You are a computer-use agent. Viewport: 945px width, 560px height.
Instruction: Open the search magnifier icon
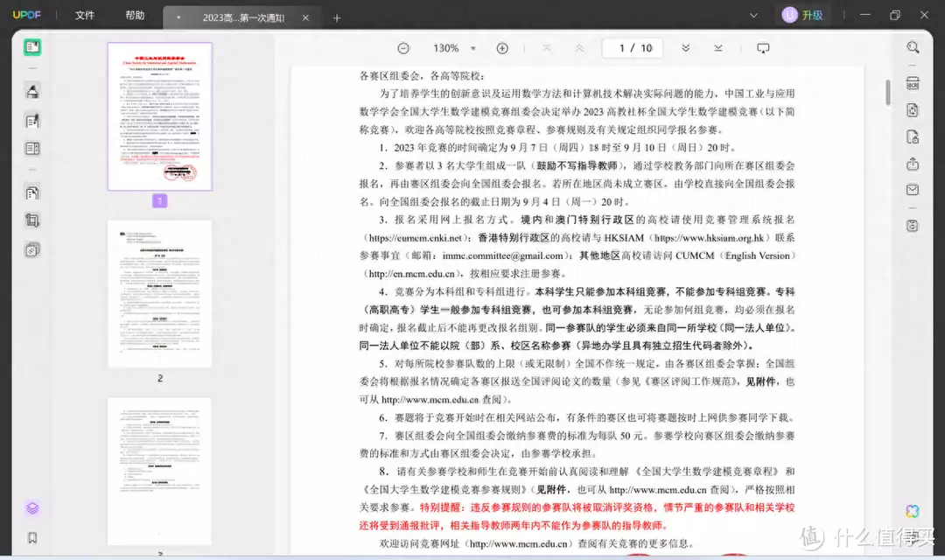(x=913, y=48)
